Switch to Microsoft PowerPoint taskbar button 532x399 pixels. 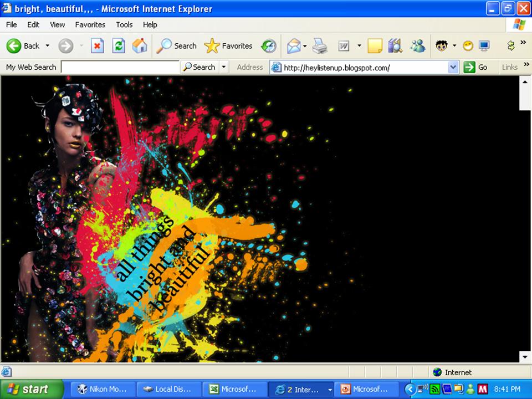pyautogui.click(x=366, y=390)
